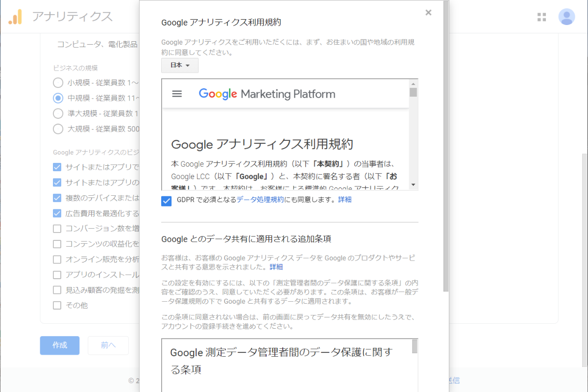Enable the オンライン販売を分析 checkbox
Image resolution: width=588 pixels, height=392 pixels.
(x=57, y=259)
